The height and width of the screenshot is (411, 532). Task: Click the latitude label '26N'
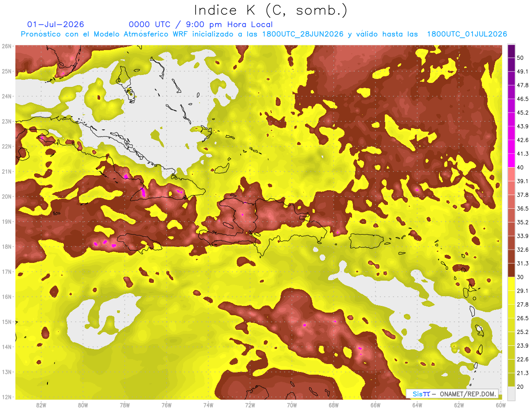[x=6, y=46]
